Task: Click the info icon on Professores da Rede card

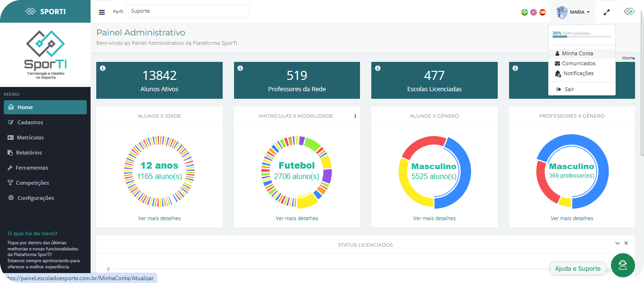Action: pos(240,69)
